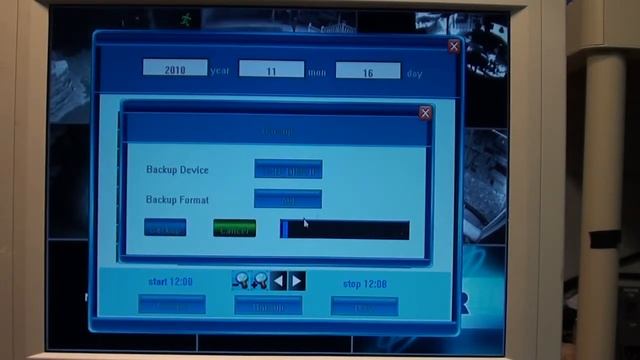Viewport: 640px width, 360px height.
Task: Click the year label text
Action: pyautogui.click(x=220, y=71)
